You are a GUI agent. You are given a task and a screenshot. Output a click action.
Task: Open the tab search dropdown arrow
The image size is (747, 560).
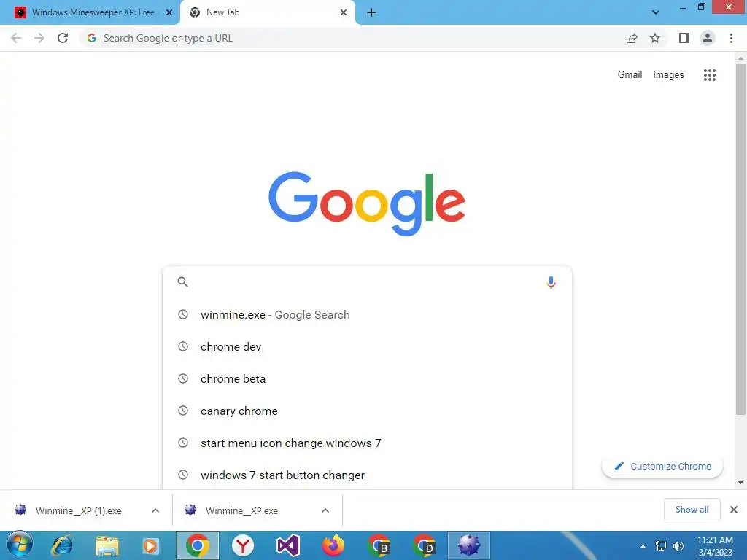pyautogui.click(x=656, y=12)
